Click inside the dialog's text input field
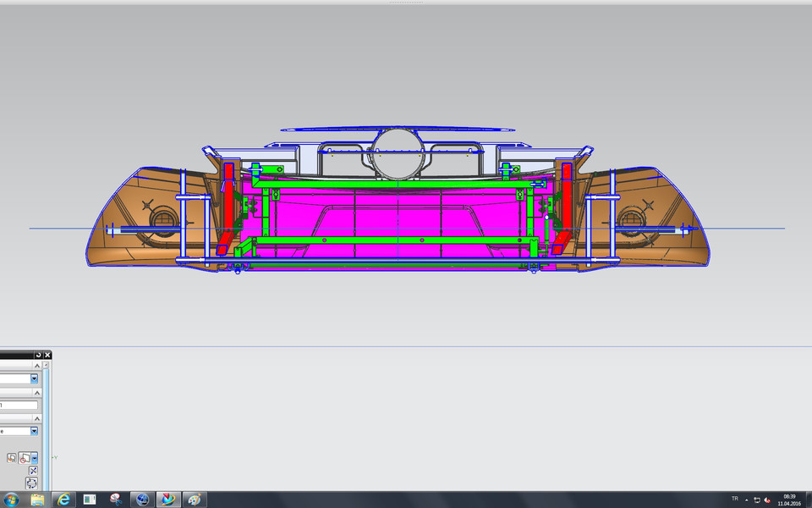 pyautogui.click(x=19, y=403)
